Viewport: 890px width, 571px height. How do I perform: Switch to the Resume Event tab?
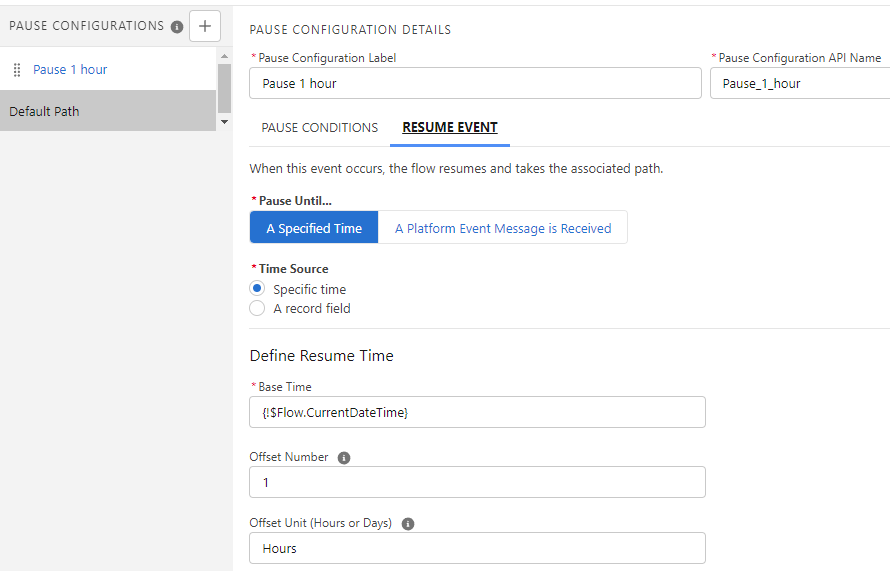click(449, 128)
